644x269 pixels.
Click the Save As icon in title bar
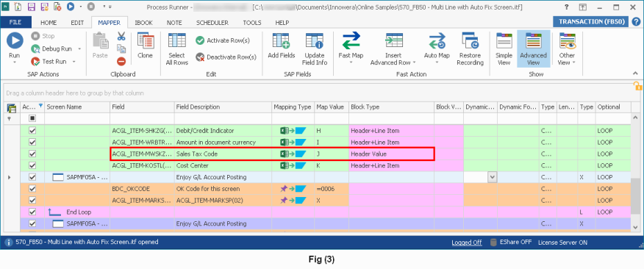pos(44,7)
